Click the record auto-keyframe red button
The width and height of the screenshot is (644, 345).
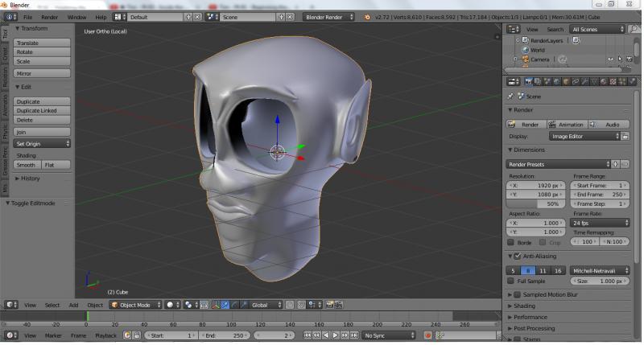pos(428,335)
